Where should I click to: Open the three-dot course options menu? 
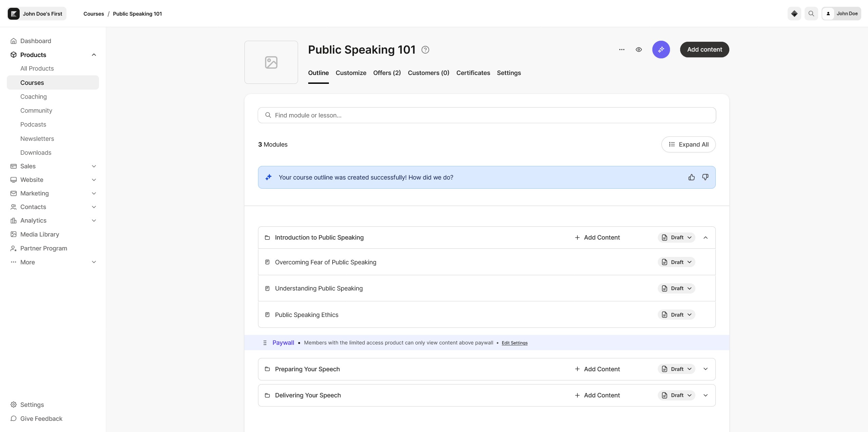click(x=622, y=50)
